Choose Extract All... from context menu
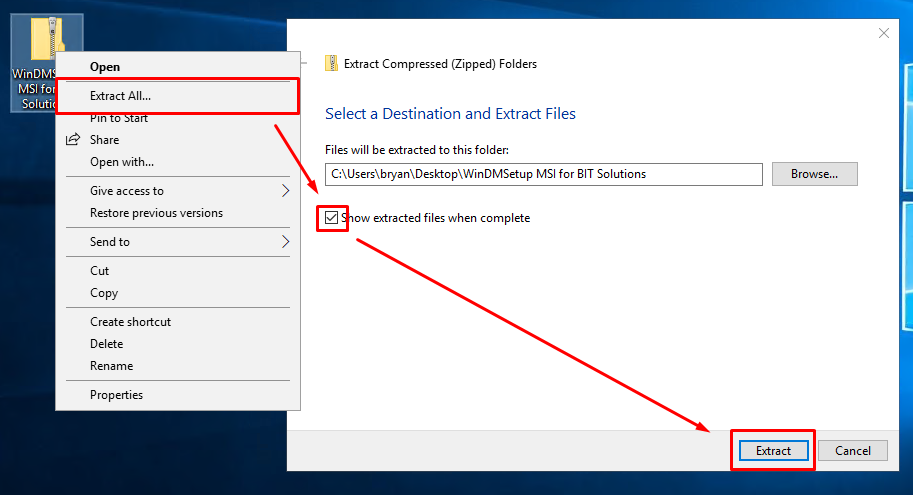Image resolution: width=913 pixels, height=495 pixels. pyautogui.click(x=120, y=97)
